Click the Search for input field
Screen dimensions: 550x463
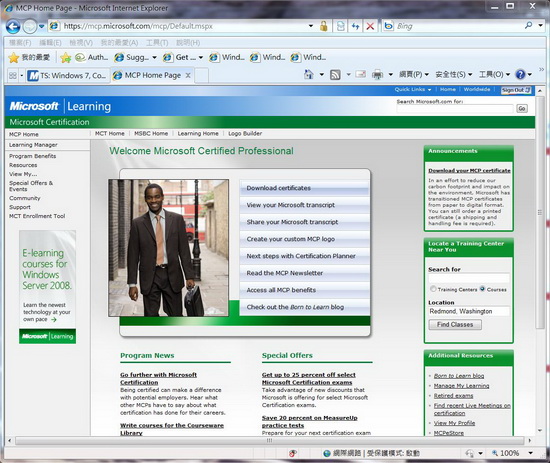click(469, 278)
